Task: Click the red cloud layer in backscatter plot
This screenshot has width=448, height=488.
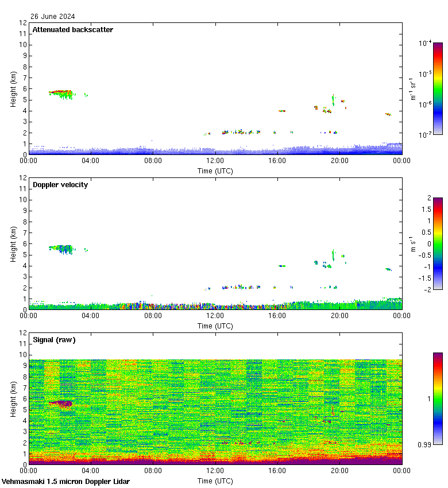Action: [x=60, y=92]
